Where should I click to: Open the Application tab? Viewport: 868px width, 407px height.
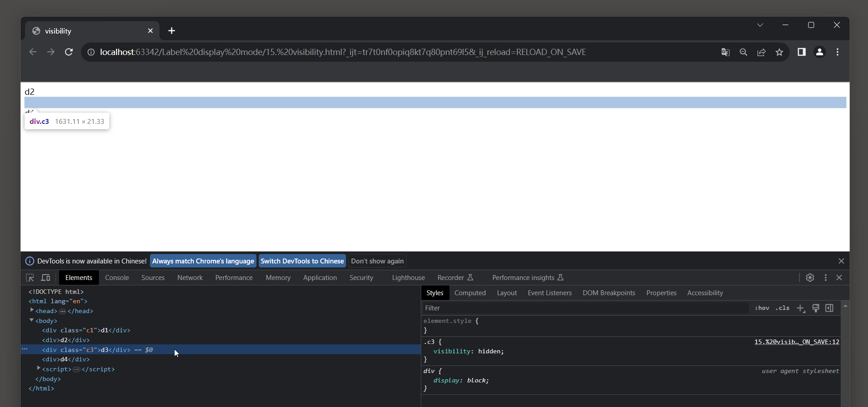320,278
